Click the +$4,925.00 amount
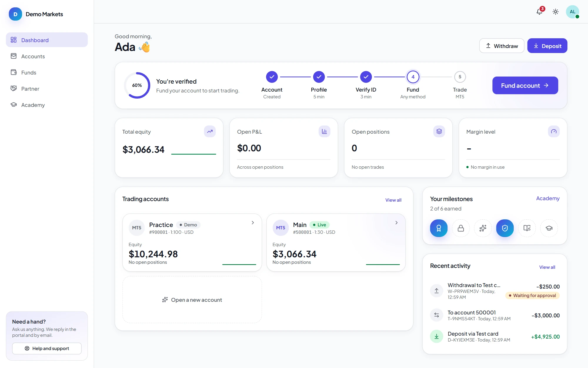The height and width of the screenshot is (368, 588). (545, 336)
